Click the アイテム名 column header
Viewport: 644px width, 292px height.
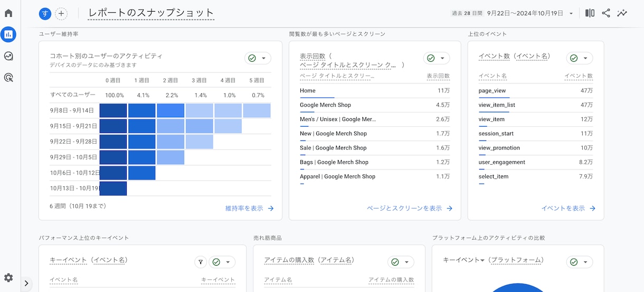tap(278, 280)
